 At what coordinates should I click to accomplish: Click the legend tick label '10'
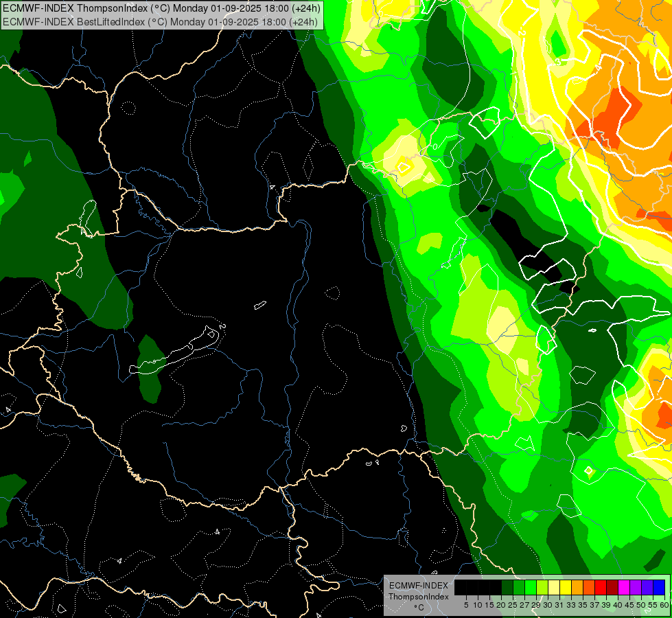click(x=478, y=605)
